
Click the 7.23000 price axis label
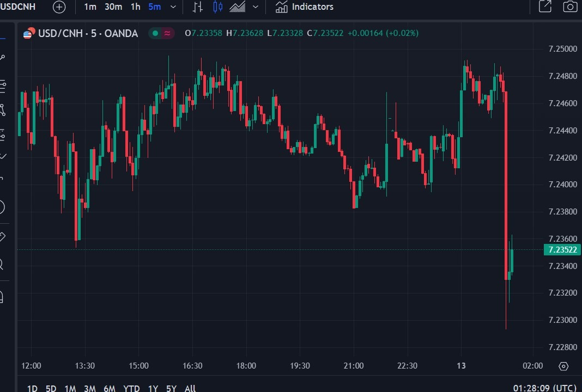(x=563, y=320)
